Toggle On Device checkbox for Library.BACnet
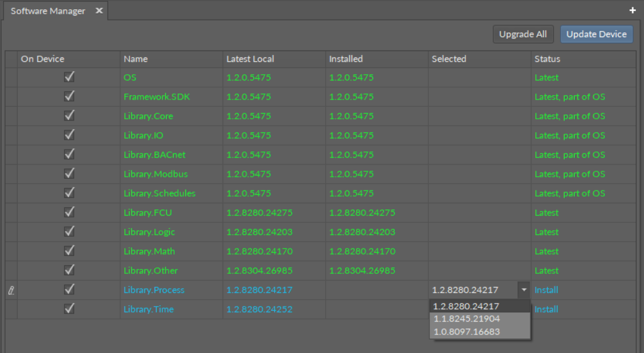This screenshot has height=353, width=644. point(69,155)
